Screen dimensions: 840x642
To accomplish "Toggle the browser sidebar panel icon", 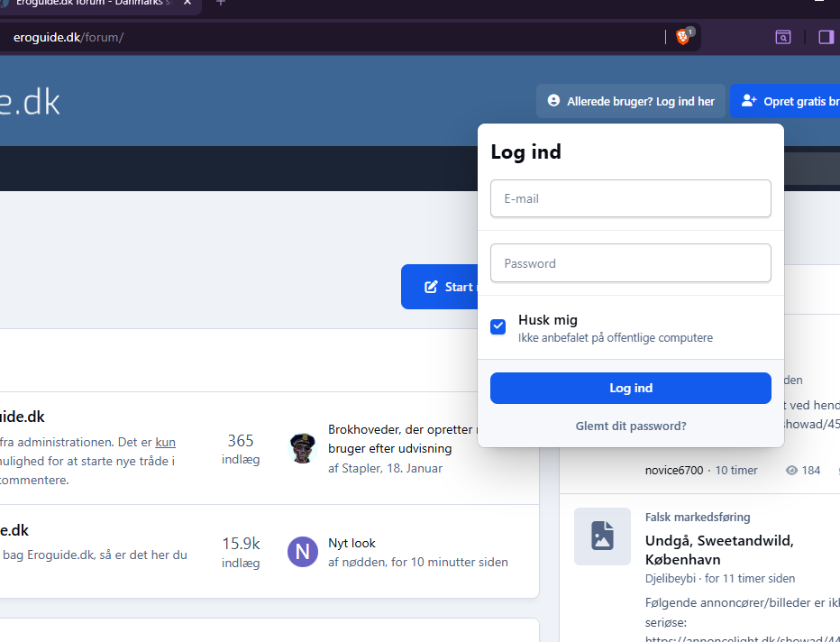I will (826, 37).
